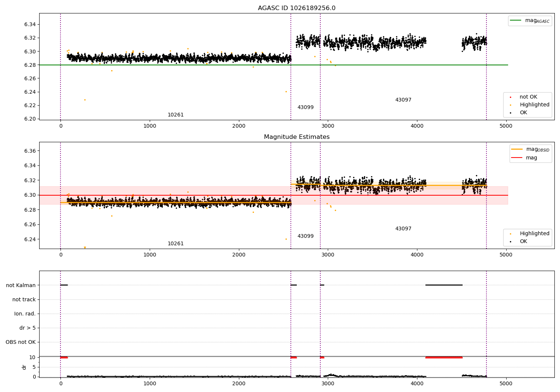This screenshot has width=560, height=392.
Task: Click x-axis '1000' tick under AGASC ID plot
Action: coord(150,126)
